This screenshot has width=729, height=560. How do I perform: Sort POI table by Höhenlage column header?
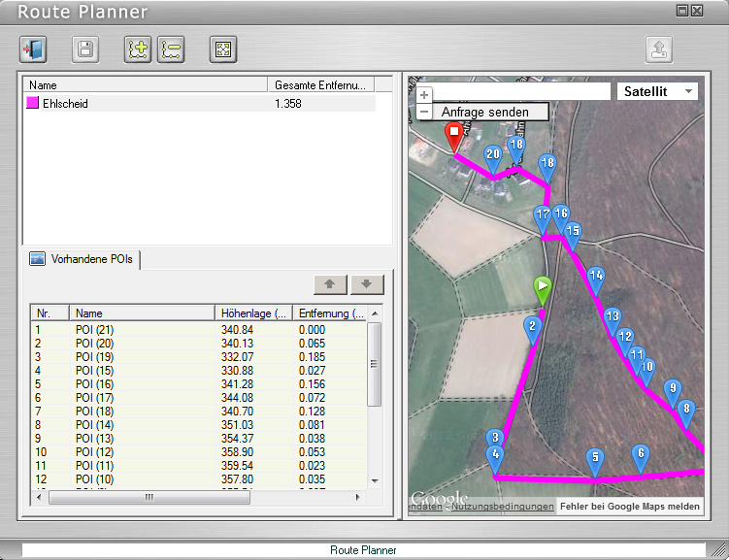pyautogui.click(x=254, y=313)
